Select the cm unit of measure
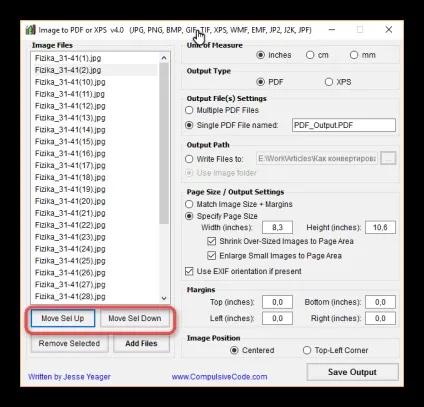424x407 pixels. [310, 55]
